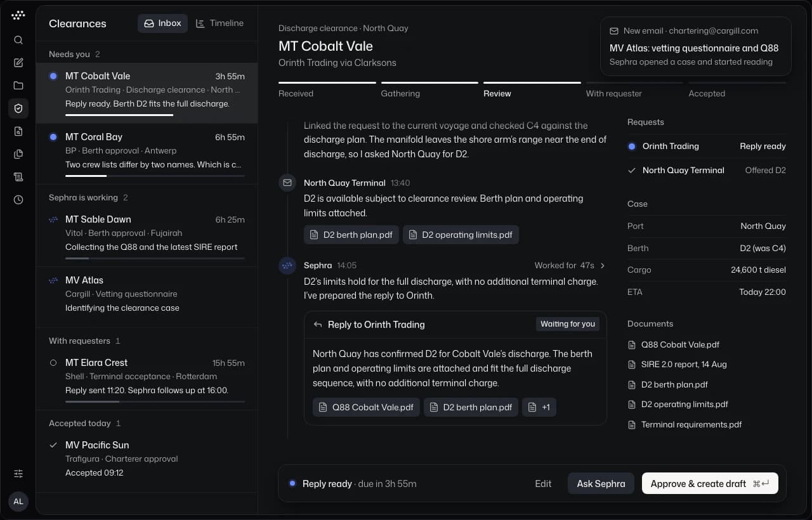Open the folder icon in the sidebar
The width and height of the screenshot is (812, 520).
coord(18,86)
